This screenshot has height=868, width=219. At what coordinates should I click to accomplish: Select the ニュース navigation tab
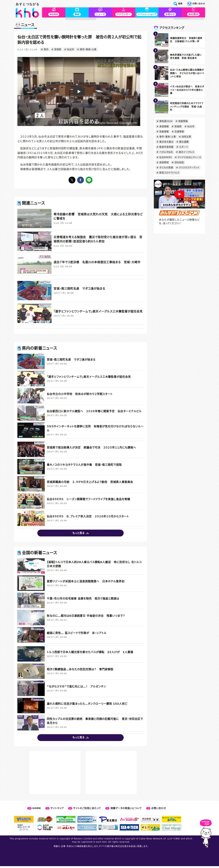pos(100,12)
